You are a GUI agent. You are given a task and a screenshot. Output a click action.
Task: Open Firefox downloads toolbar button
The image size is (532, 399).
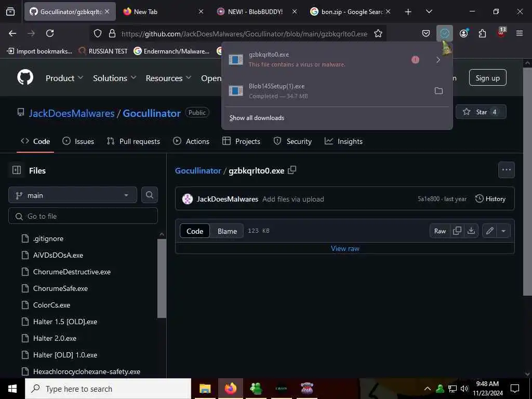coord(445,33)
